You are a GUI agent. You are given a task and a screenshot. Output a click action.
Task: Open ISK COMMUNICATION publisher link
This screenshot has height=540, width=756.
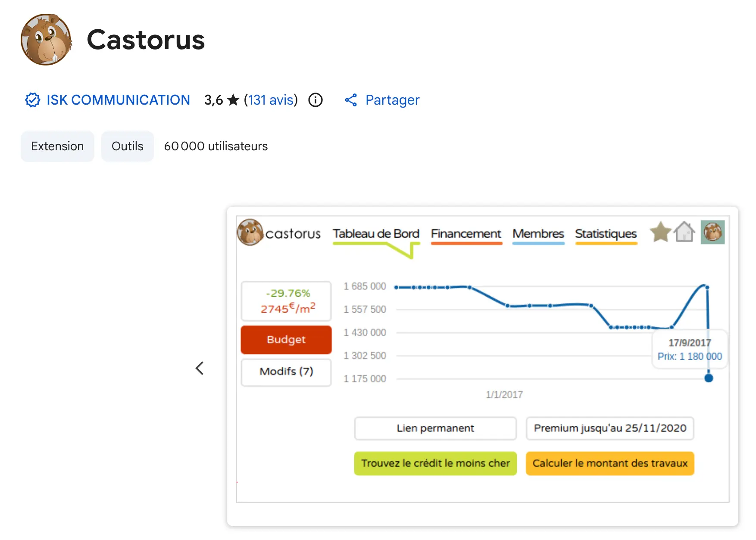coord(118,100)
